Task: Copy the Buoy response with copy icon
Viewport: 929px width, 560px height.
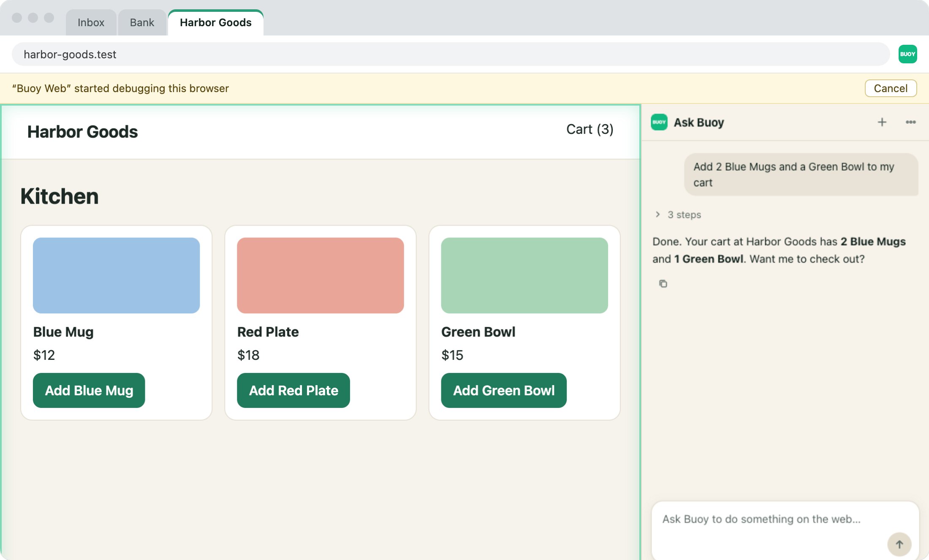Action: [663, 284]
